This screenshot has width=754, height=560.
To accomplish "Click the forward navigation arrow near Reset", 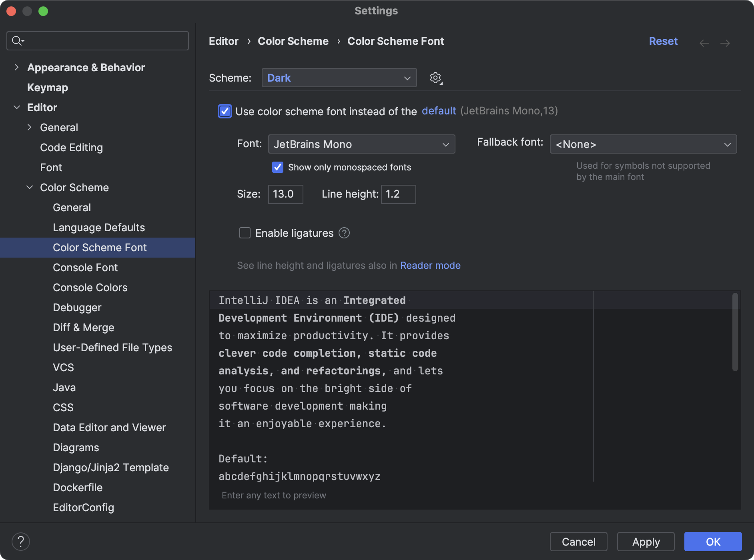I will pos(726,43).
